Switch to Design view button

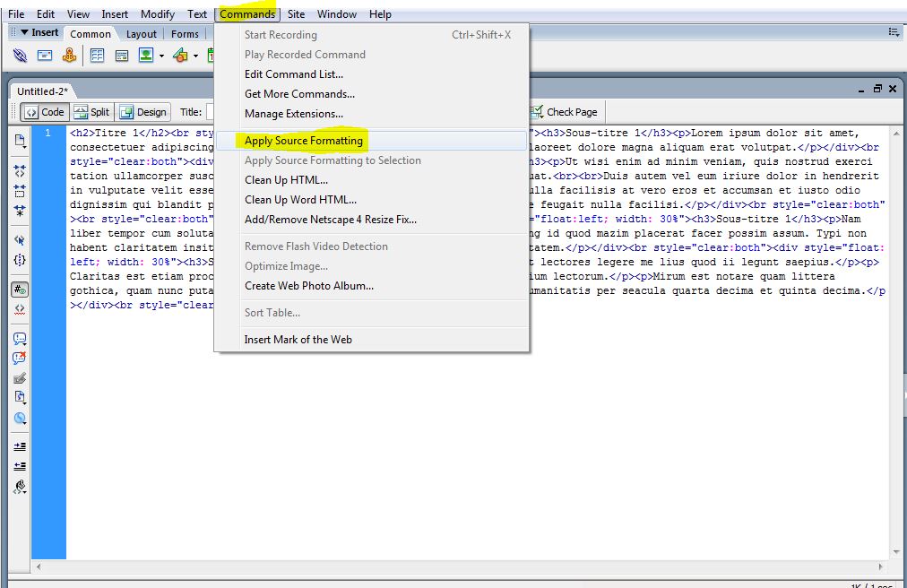[x=143, y=112]
